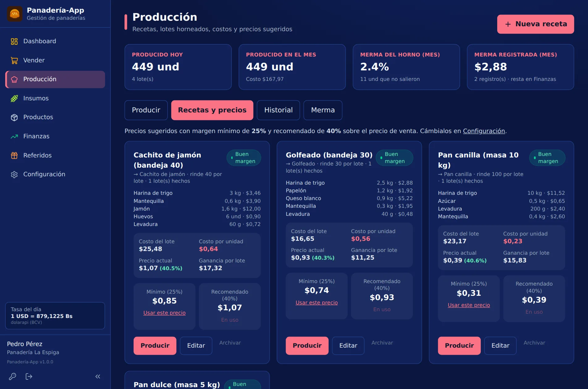
Task: Use minimum price $0,31 for Pan canilla
Action: (x=469, y=305)
